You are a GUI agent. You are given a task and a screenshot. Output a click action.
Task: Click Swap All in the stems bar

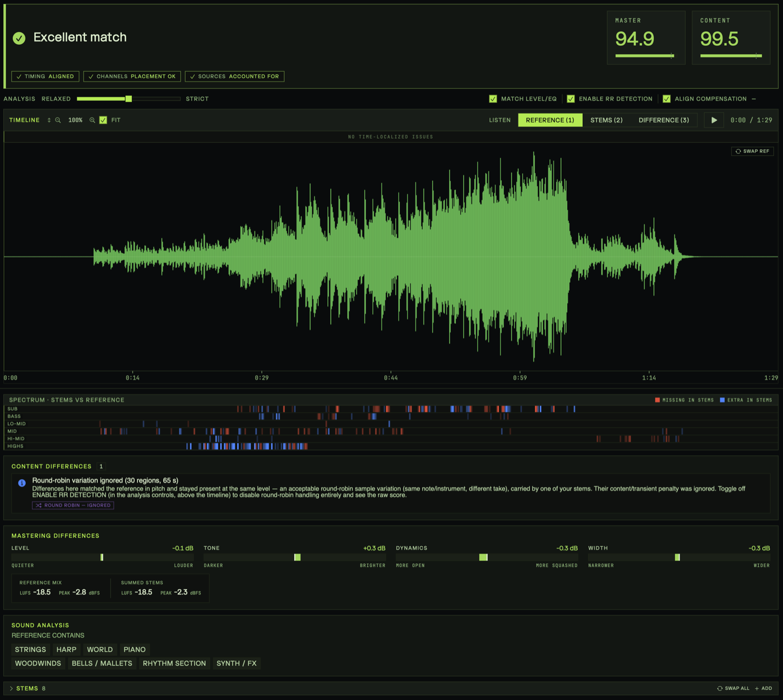[x=733, y=688]
